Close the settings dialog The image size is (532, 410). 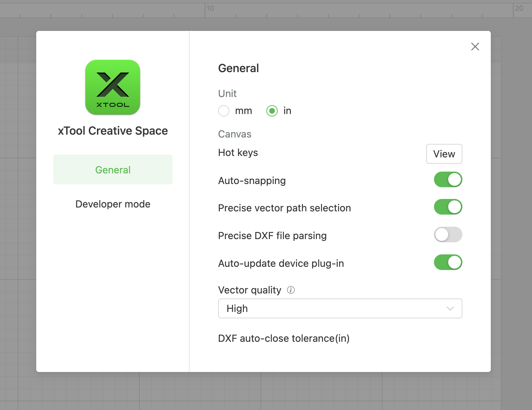tap(475, 47)
